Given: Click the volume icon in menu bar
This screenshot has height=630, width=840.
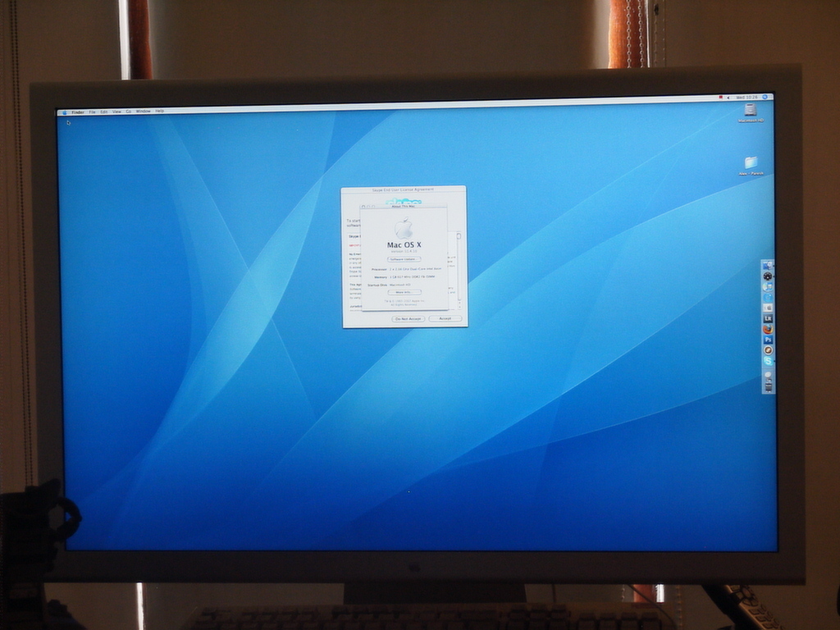Looking at the screenshot, I should pos(728,98).
